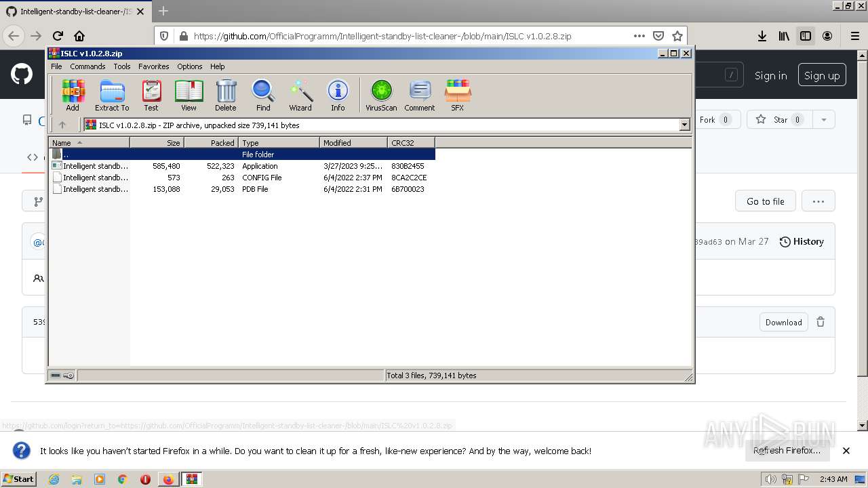
Task: Click the Chrome taskbar icon
Action: 122,479
